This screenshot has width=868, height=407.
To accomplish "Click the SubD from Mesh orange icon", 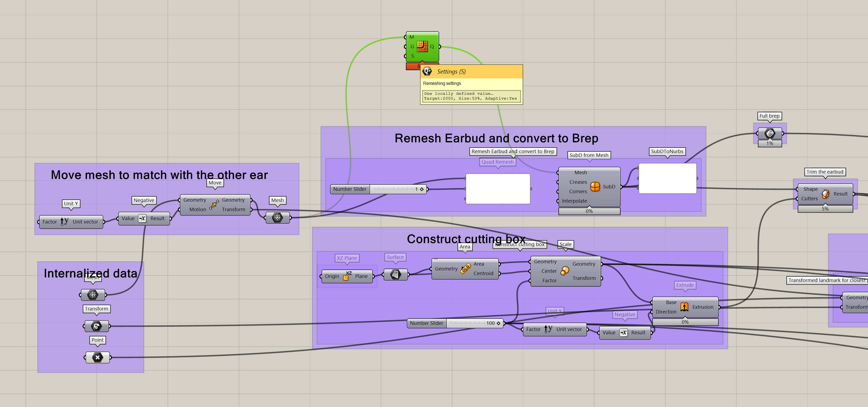I will coord(595,186).
